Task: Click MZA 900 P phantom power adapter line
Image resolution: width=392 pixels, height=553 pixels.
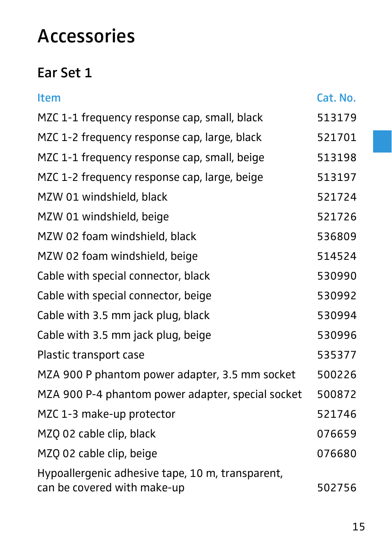Action: (x=166, y=375)
